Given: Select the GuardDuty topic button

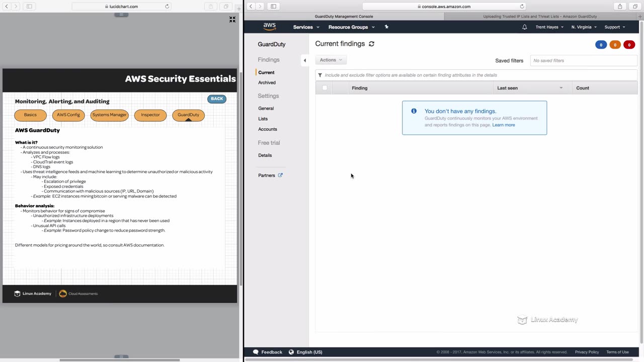Looking at the screenshot, I should tap(188, 115).
